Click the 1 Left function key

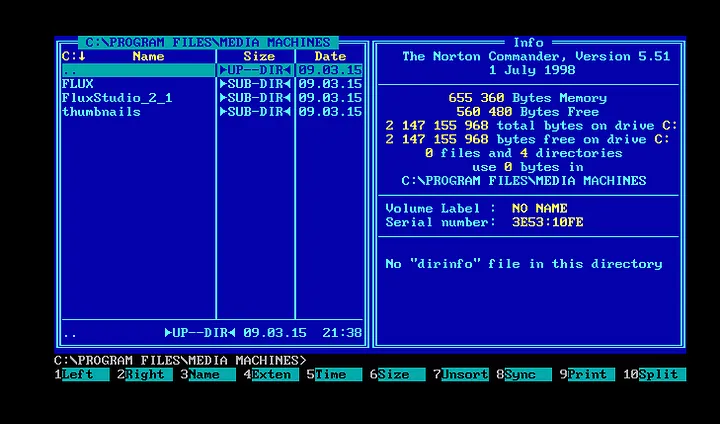(82, 374)
